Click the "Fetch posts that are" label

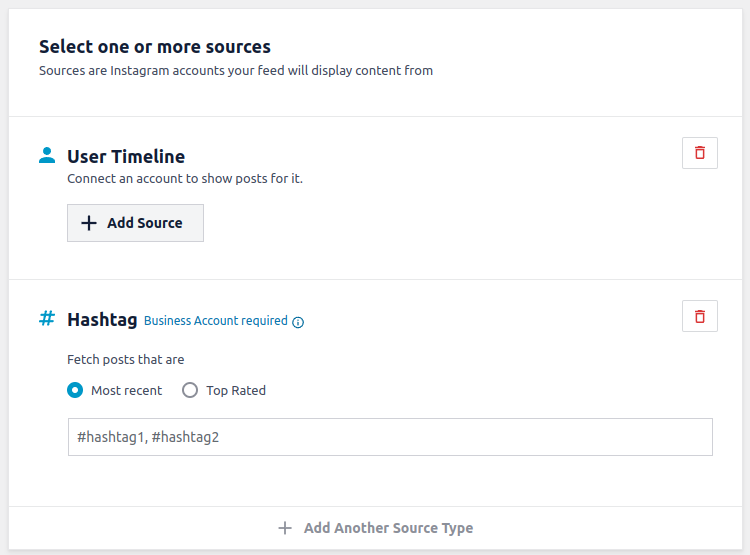point(126,360)
